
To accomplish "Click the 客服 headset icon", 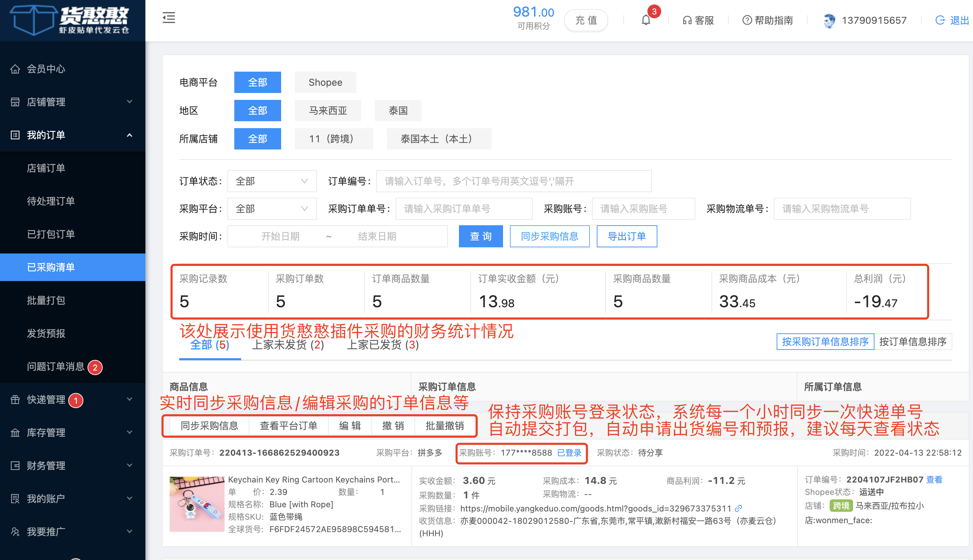I will click(x=687, y=20).
